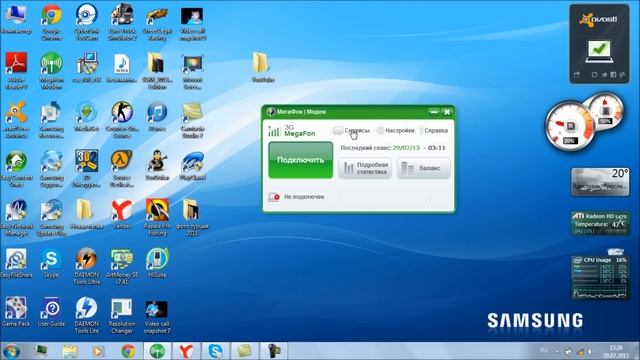Screen dimensions: 640x360
Task: Click the RU language indicator in tray
Action: point(544,350)
